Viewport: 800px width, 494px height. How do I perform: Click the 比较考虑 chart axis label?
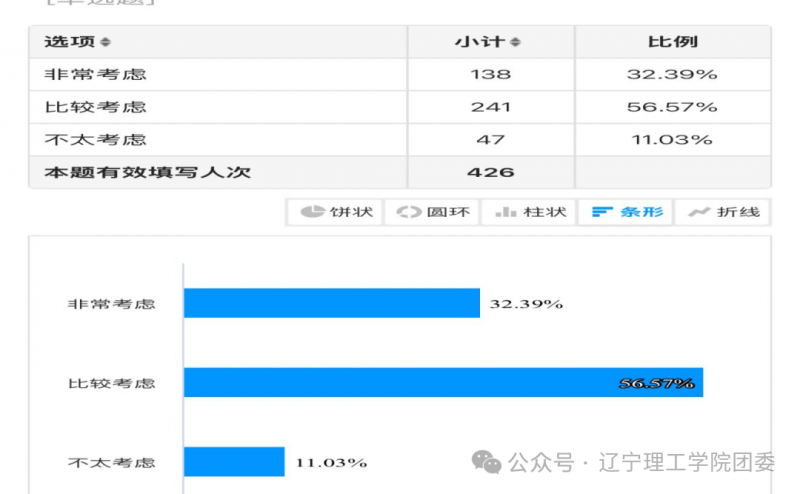click(111, 383)
